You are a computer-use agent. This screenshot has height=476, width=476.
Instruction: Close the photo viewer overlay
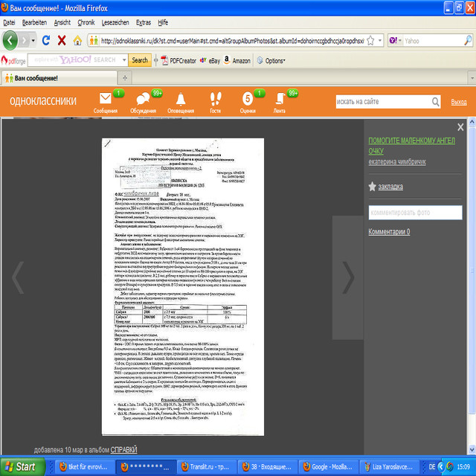(460, 127)
